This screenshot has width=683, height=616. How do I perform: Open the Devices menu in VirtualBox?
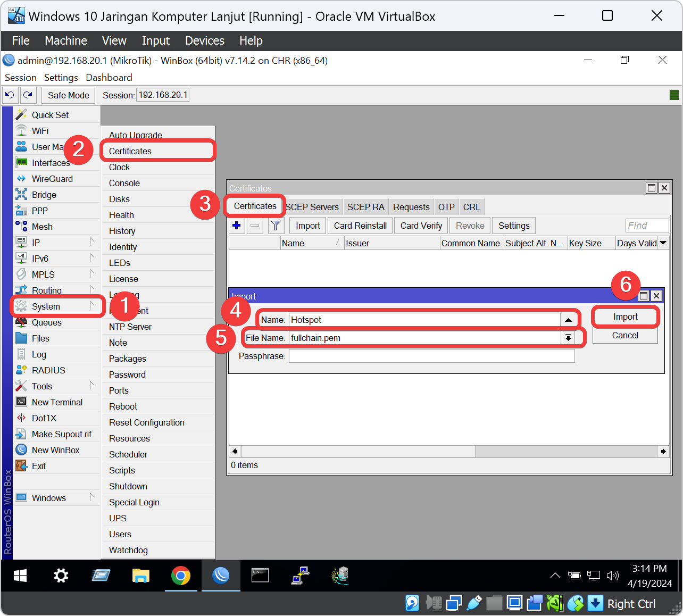coord(205,40)
